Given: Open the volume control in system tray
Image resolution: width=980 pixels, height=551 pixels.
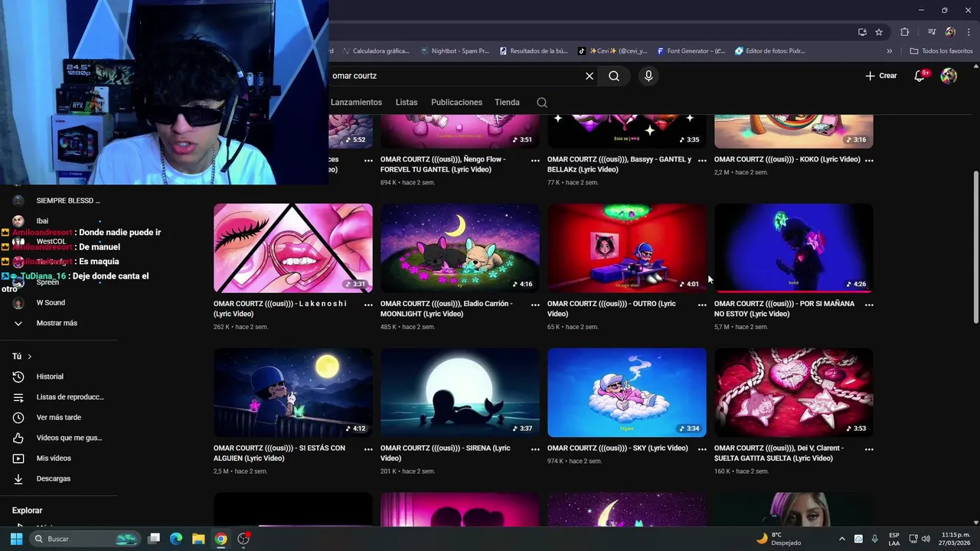Looking at the screenshot, I should tap(926, 539).
